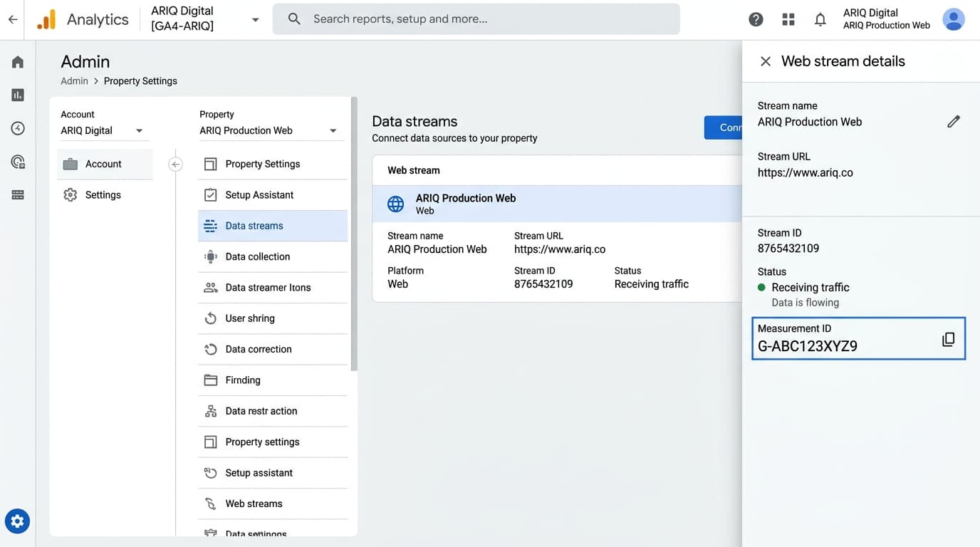This screenshot has width=980, height=547.
Task: Open Data collection menu item
Action: [273, 256]
